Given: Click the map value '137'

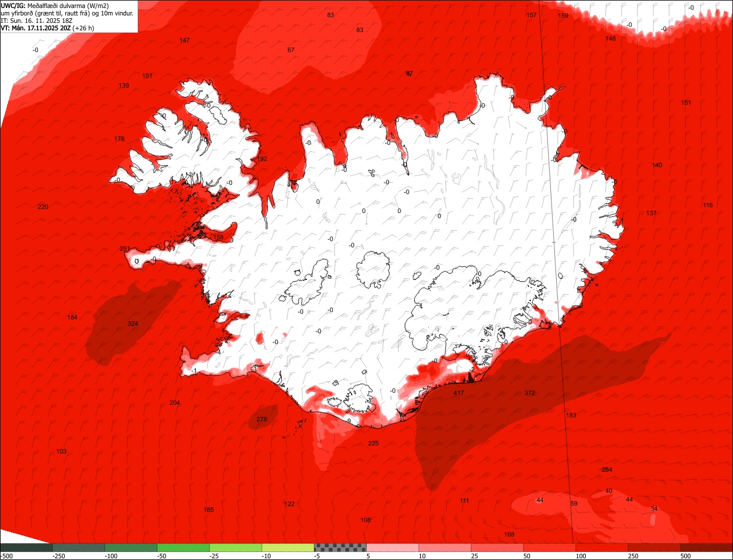Looking at the screenshot, I should coord(651,213).
